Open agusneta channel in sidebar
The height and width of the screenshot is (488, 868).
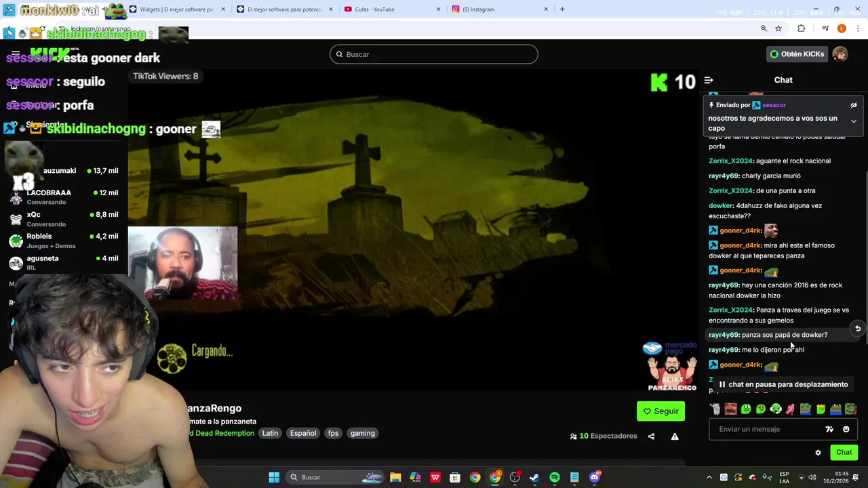(x=64, y=262)
